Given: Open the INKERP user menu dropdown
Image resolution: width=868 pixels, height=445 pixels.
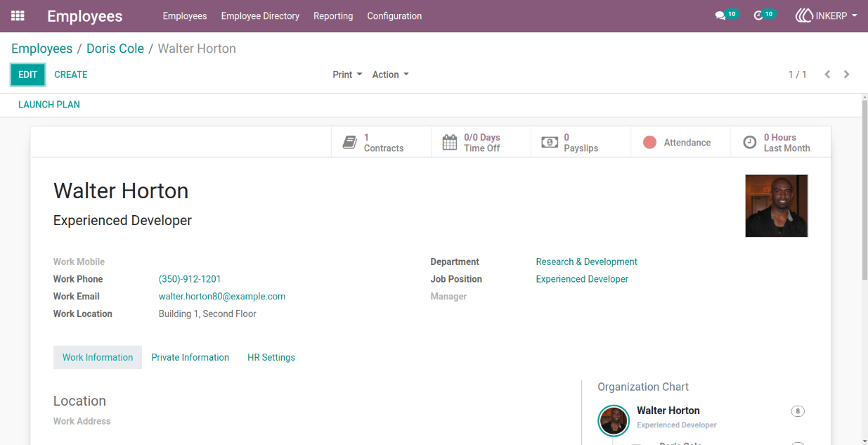Looking at the screenshot, I should [x=826, y=15].
